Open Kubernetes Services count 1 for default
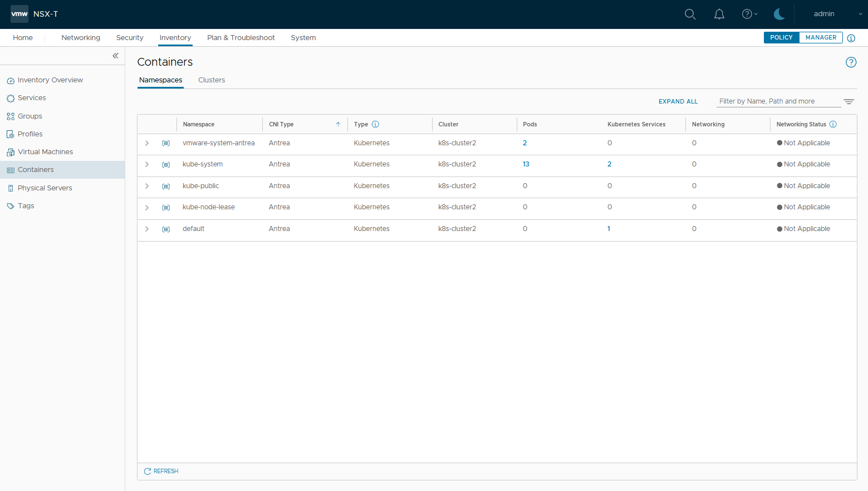The image size is (868, 491). coord(609,229)
